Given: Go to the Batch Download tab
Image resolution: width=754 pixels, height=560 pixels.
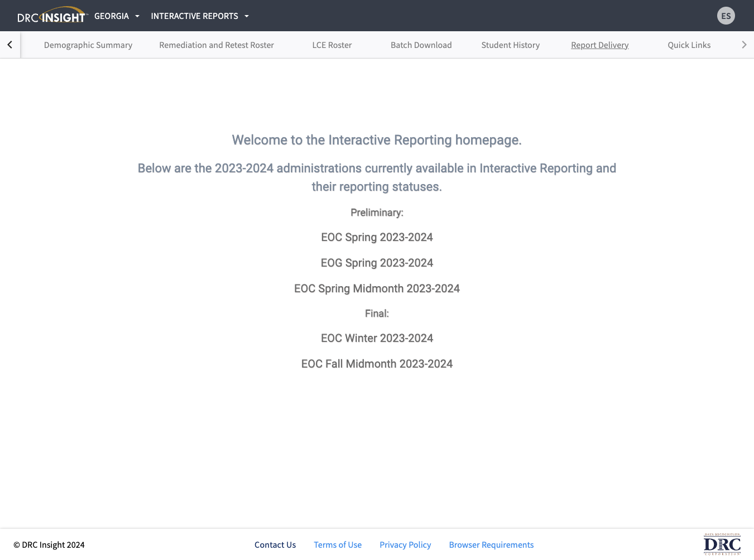Looking at the screenshot, I should coord(421,45).
